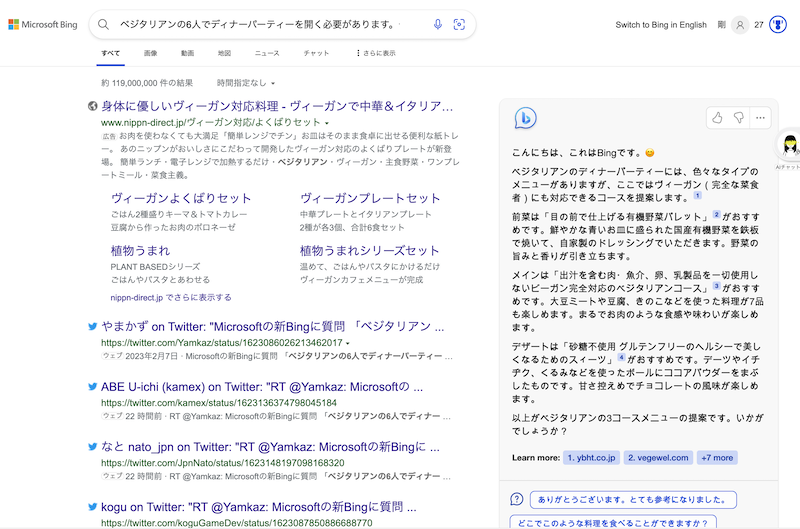The image size is (800, 529).
Task: Click Twitter icon beside やまかず result
Action: pos(92,326)
